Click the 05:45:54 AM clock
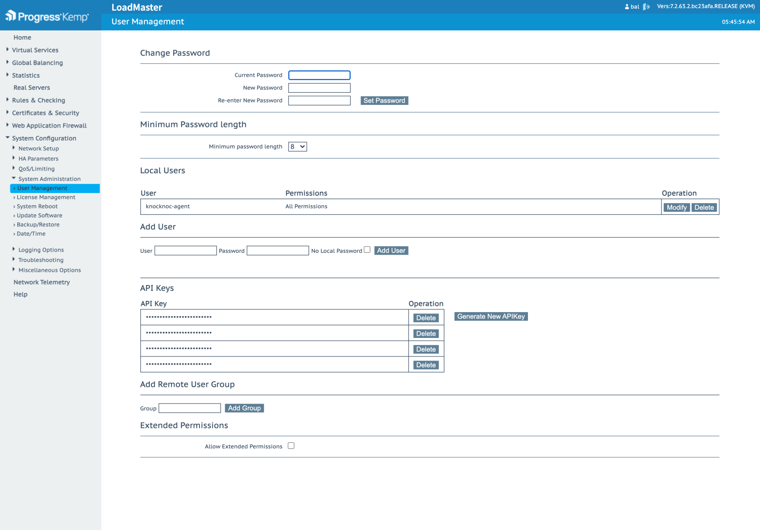 (738, 22)
